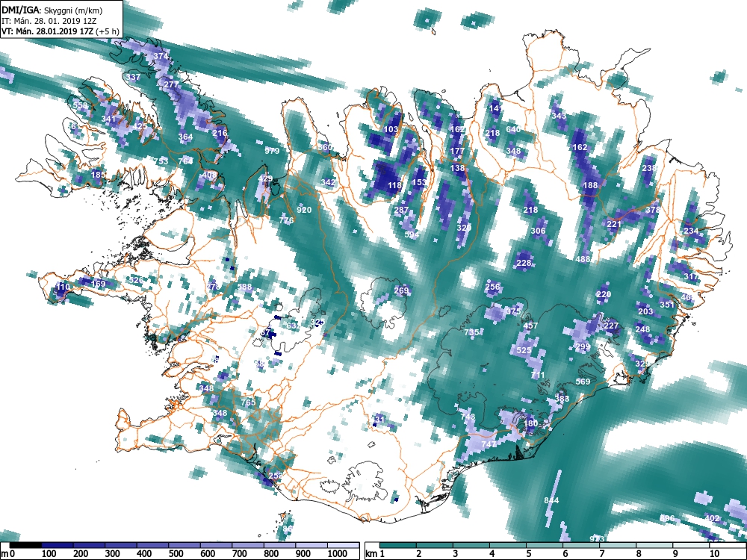Click the title text 'DMI/IGA: Skyggni (m/km)'

(52, 10)
